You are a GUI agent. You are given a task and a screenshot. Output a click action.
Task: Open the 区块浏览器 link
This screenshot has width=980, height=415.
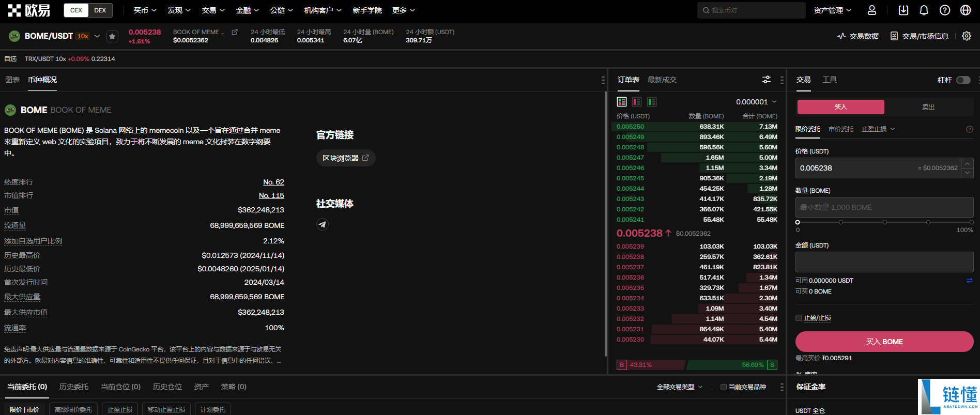(346, 158)
